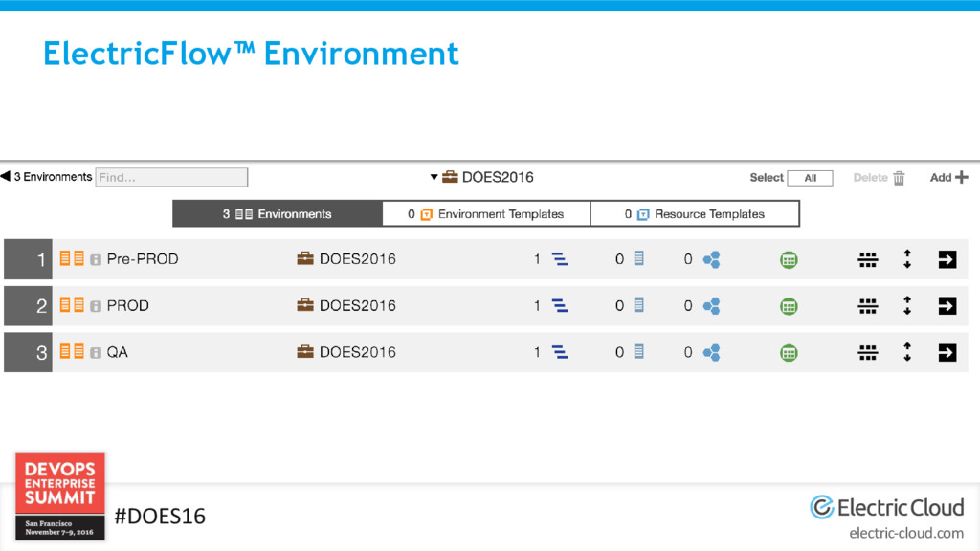Image resolution: width=980 pixels, height=551 pixels.
Task: Click the orange environment icon beside PROD
Action: [x=72, y=305]
